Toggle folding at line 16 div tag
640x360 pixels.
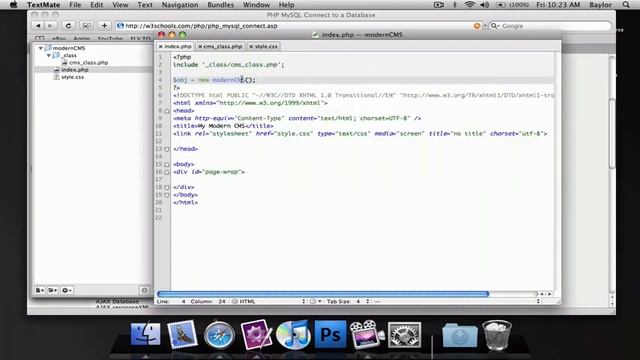(x=167, y=172)
